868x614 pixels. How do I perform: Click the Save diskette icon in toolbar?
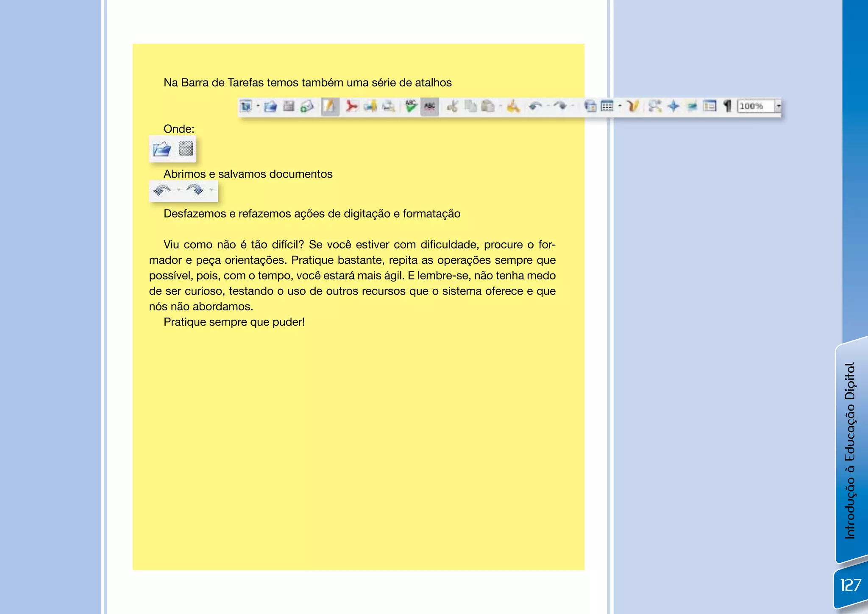click(289, 106)
